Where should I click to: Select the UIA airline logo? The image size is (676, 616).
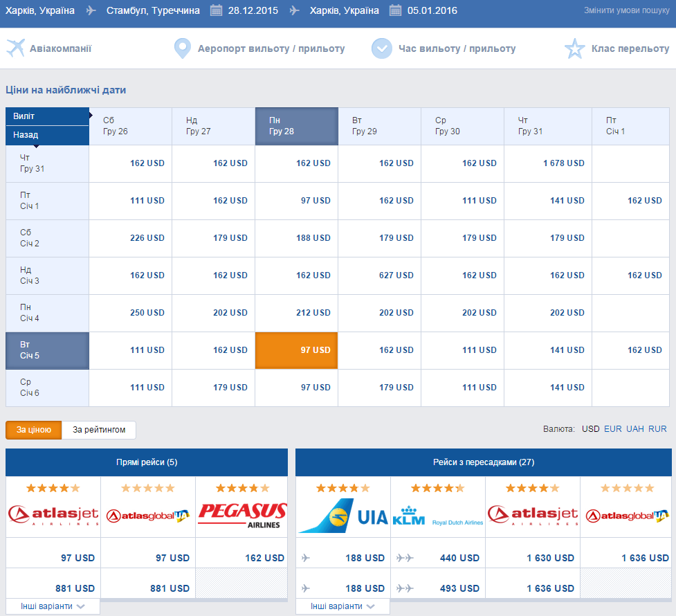pyautogui.click(x=343, y=516)
